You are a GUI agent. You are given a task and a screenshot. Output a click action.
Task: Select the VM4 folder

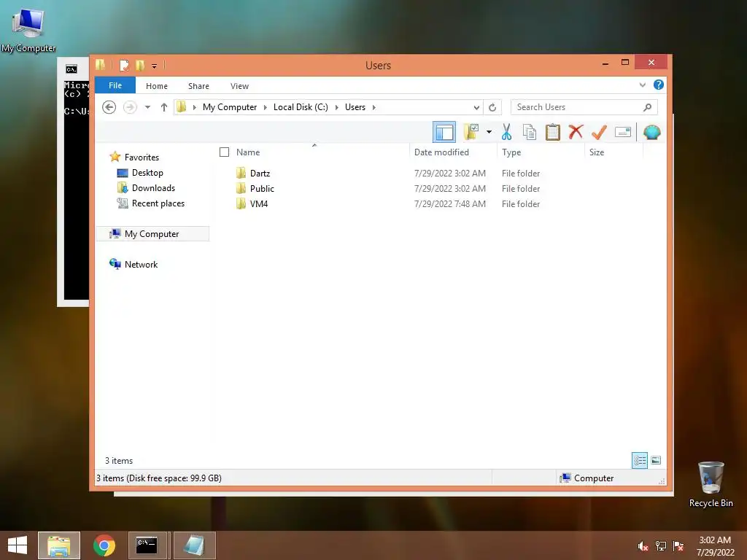pos(259,204)
